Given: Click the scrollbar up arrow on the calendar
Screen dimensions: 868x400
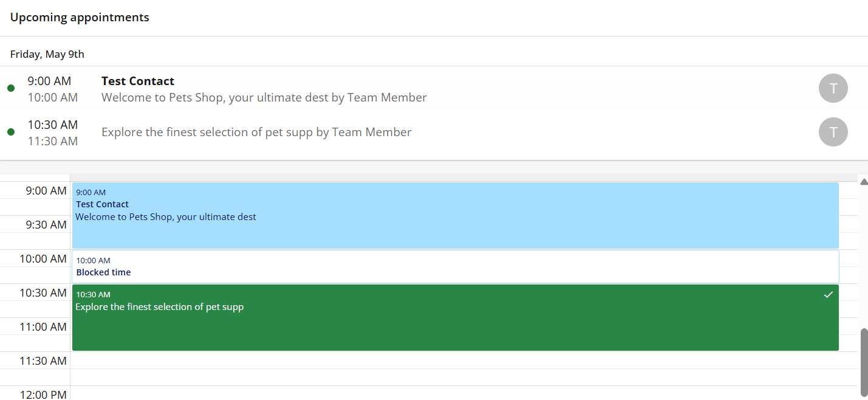Looking at the screenshot, I should tap(864, 181).
